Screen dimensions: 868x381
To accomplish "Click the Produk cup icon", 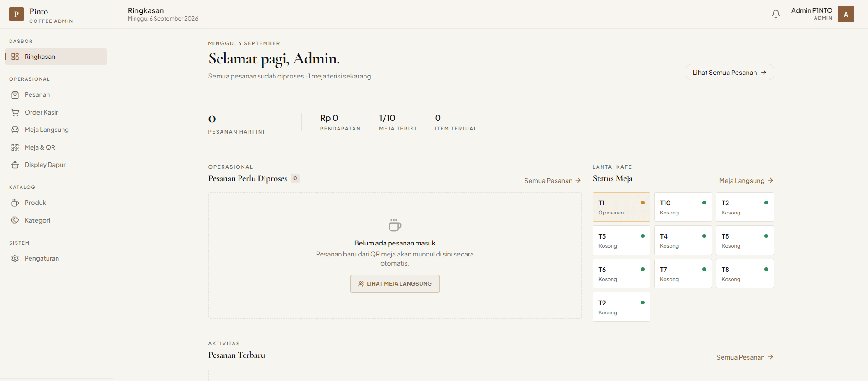I will coord(15,203).
